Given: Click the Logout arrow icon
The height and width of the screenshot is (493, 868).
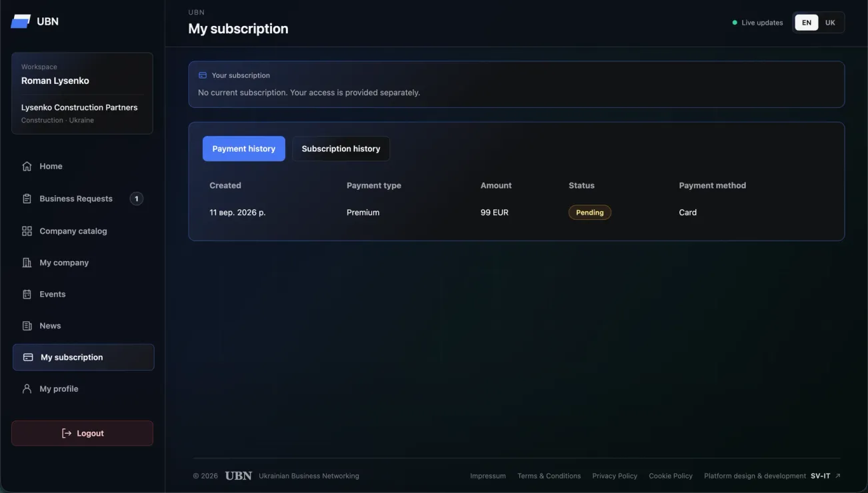Looking at the screenshot, I should [66, 433].
